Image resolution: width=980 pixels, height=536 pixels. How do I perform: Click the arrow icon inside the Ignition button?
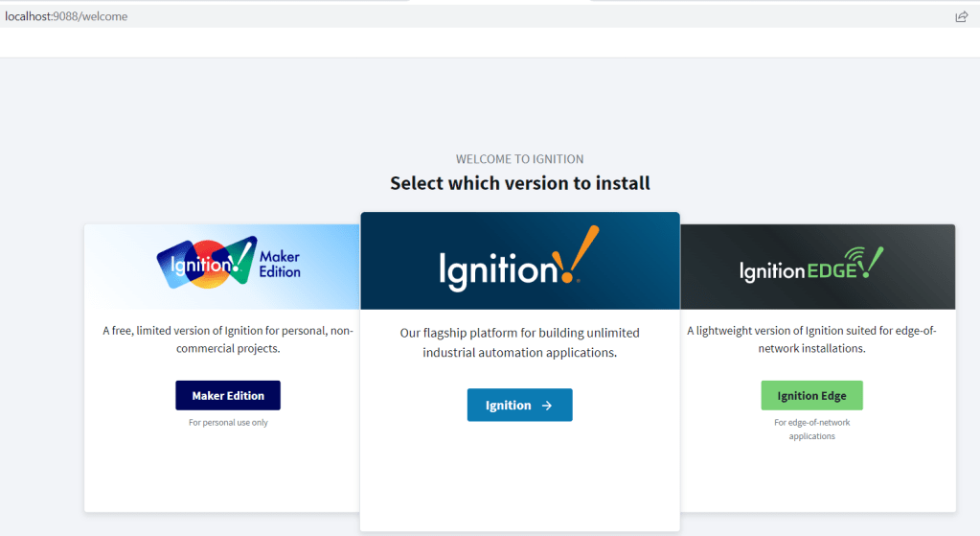pyautogui.click(x=547, y=406)
